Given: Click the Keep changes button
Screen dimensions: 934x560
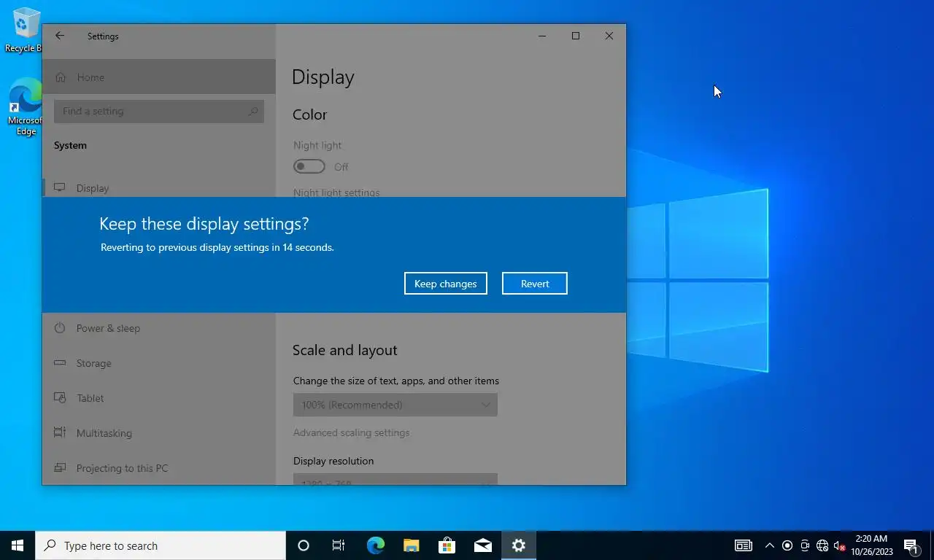Looking at the screenshot, I should pyautogui.click(x=445, y=284).
